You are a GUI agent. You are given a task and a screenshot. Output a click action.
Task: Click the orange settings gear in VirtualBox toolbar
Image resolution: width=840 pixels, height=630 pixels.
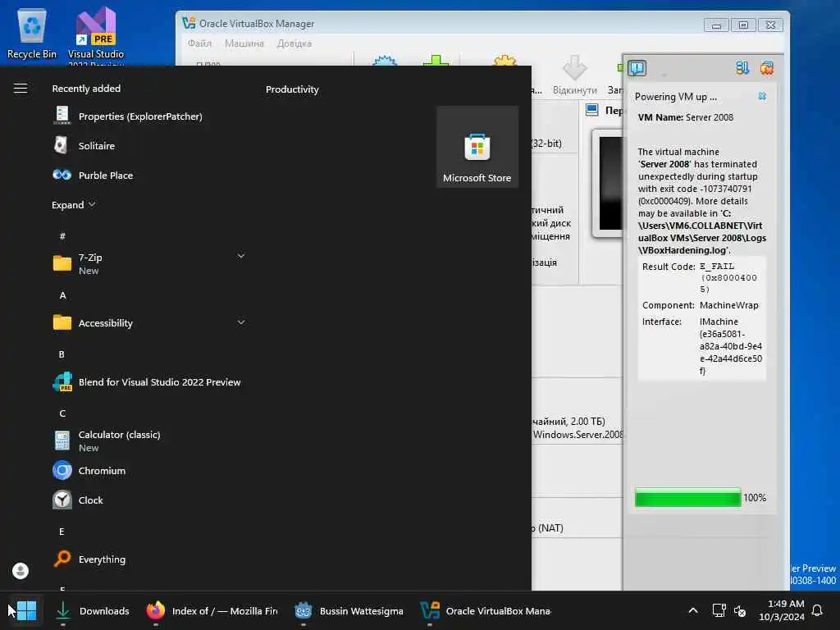504,60
